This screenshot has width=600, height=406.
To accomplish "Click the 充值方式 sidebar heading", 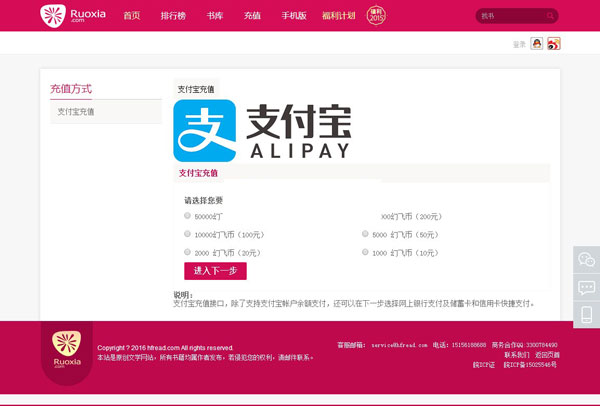I will 71,89.
